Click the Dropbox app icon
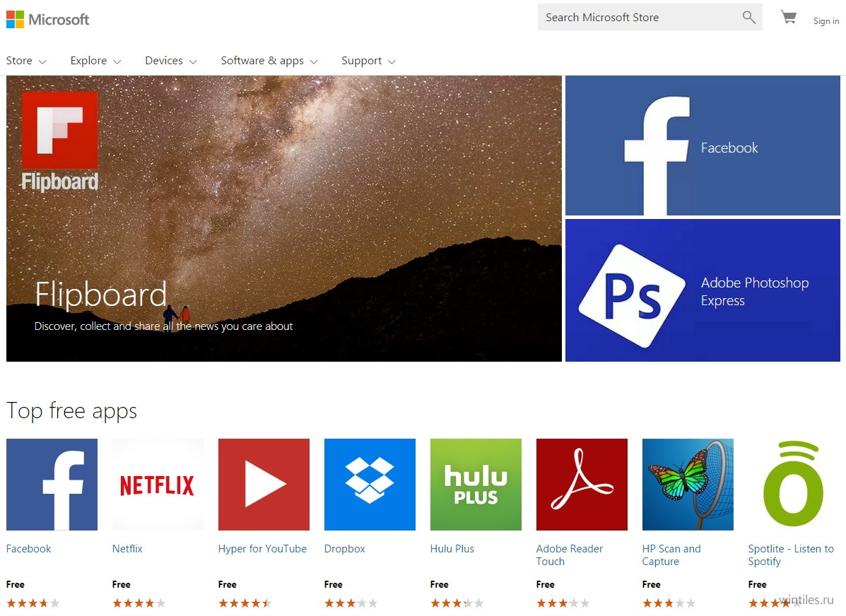The image size is (846, 616). (370, 485)
